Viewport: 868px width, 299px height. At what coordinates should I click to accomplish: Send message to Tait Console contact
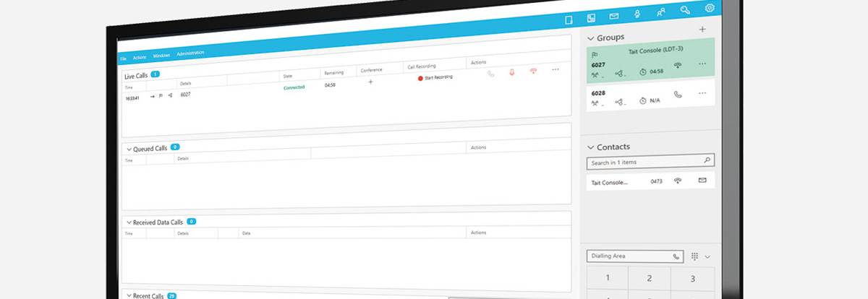702,180
